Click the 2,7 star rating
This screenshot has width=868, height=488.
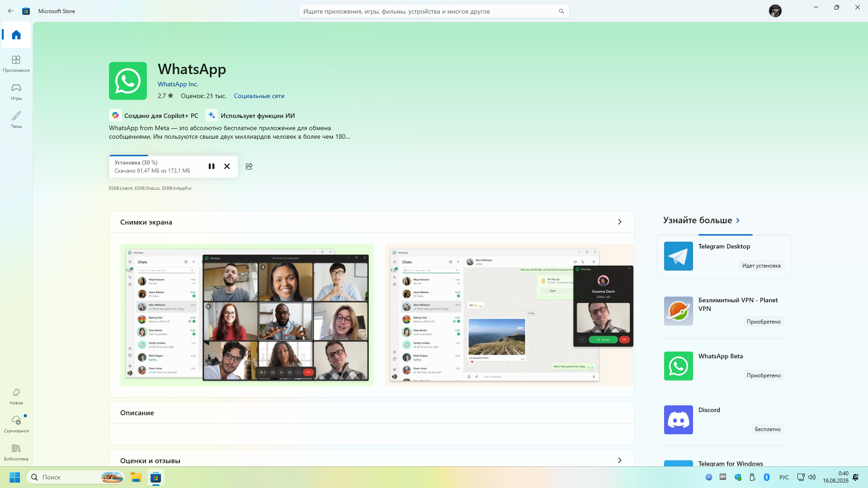tap(165, 96)
